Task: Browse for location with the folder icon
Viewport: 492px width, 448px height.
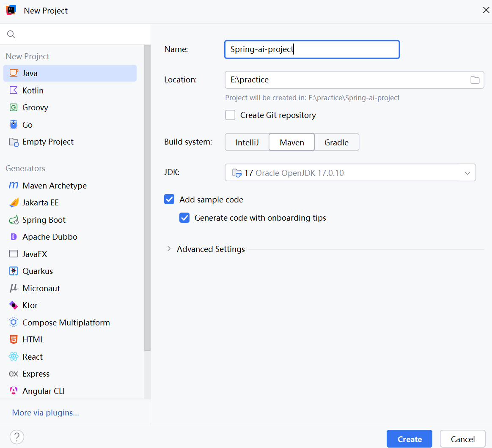Action: click(x=475, y=80)
